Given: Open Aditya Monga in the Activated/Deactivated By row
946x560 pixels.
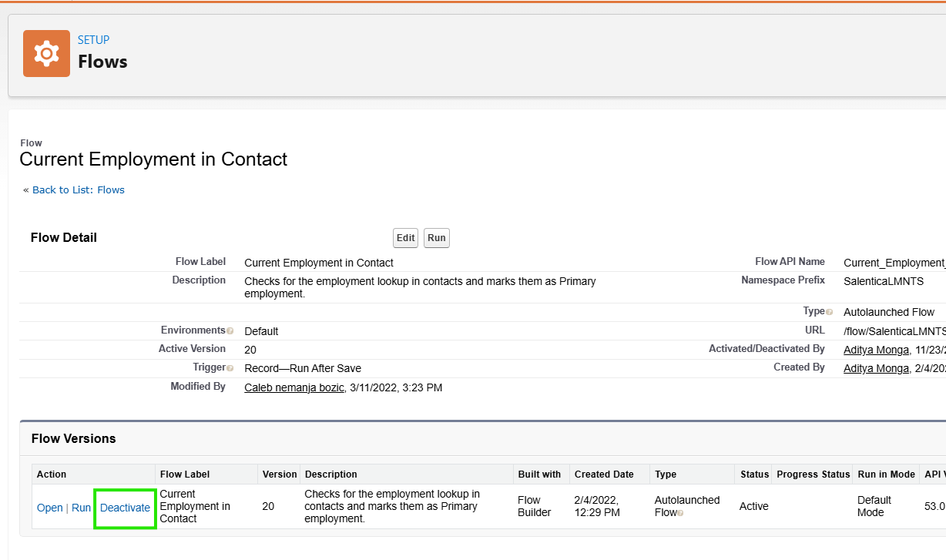Looking at the screenshot, I should pyautogui.click(x=876, y=350).
